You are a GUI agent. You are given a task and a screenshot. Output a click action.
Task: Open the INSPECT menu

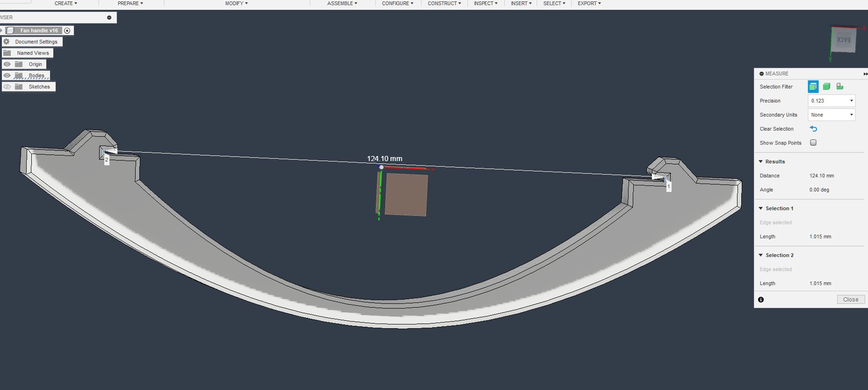pos(485,3)
